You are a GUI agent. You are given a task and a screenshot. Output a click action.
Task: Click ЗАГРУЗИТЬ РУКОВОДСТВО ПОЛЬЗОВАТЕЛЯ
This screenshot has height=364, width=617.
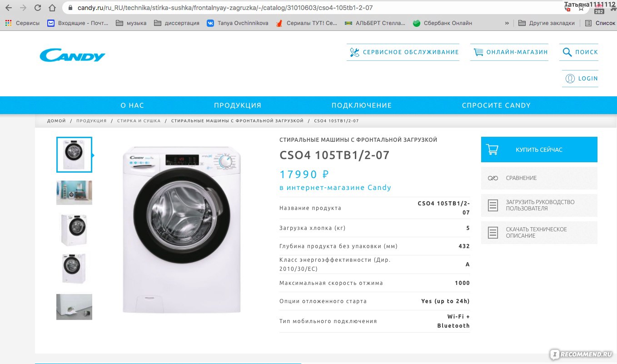[x=539, y=205]
